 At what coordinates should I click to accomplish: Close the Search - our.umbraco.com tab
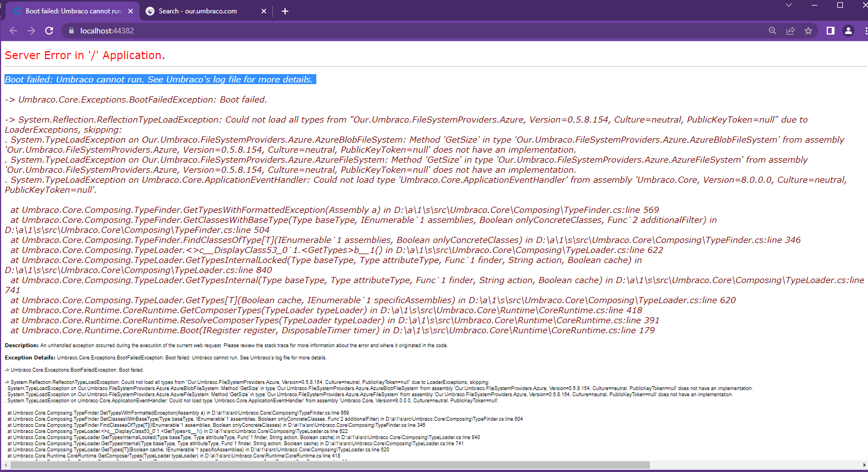click(x=264, y=11)
